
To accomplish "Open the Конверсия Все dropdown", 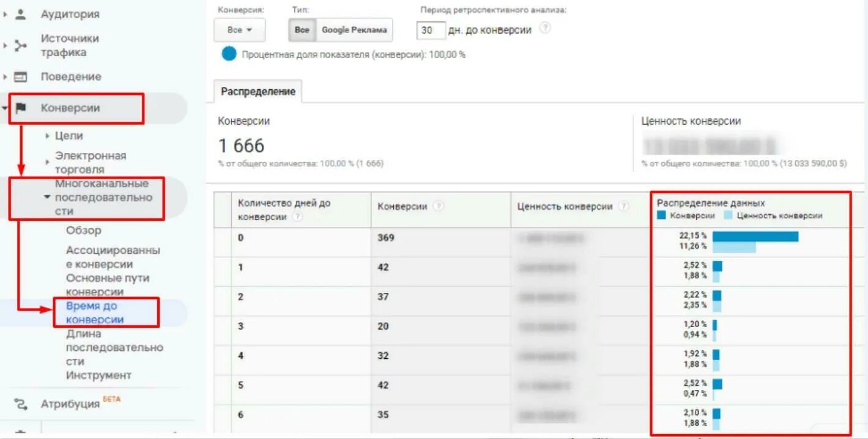I will [239, 30].
